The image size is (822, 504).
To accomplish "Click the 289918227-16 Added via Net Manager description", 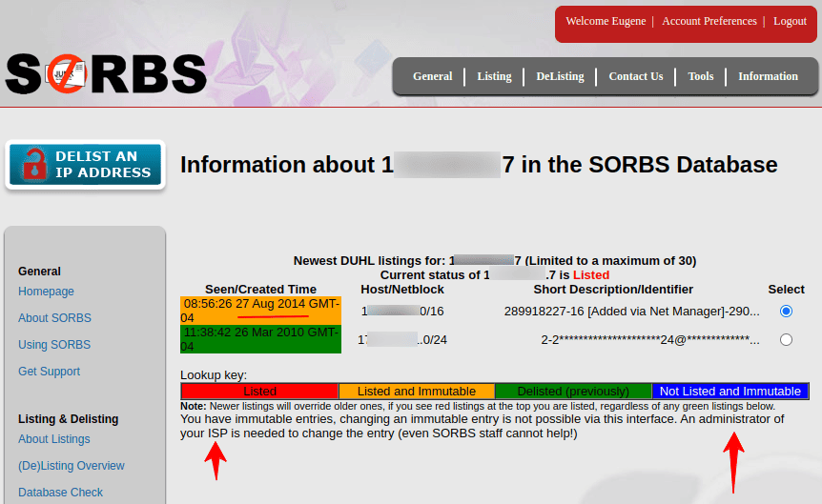I will pos(631,312).
